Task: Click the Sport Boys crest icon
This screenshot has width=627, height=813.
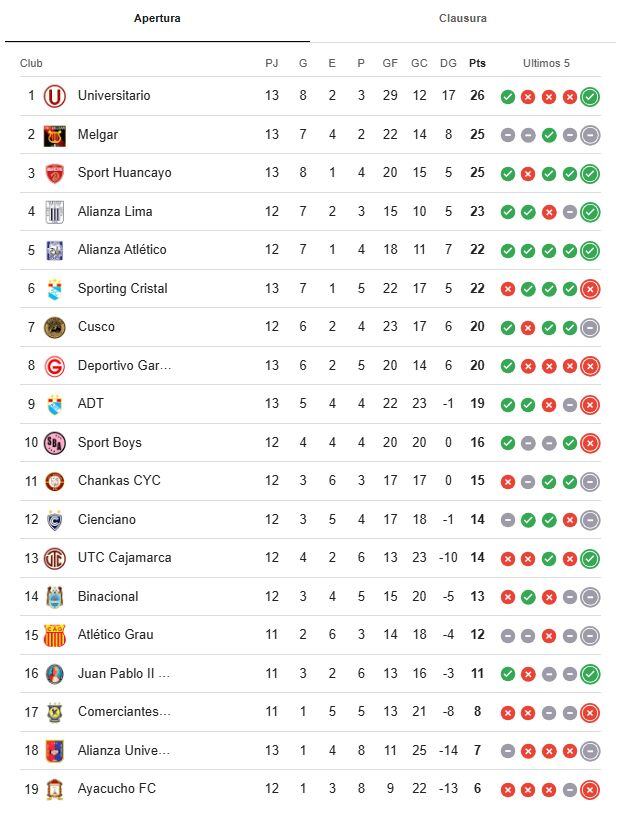Action: [54, 443]
